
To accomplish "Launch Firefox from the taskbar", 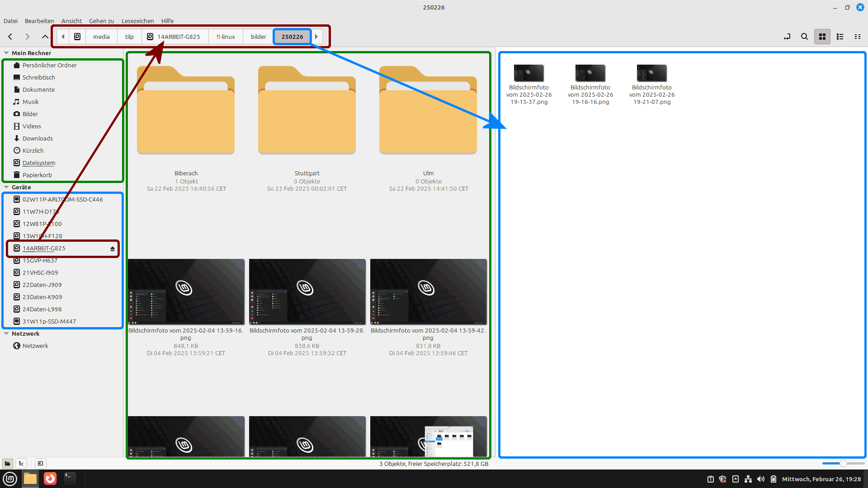I will [50, 479].
